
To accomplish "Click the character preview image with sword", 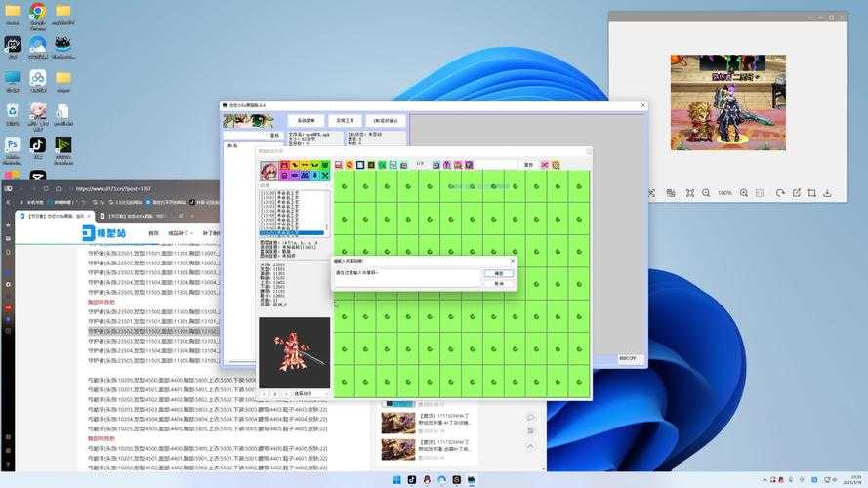I will pyautogui.click(x=295, y=352).
